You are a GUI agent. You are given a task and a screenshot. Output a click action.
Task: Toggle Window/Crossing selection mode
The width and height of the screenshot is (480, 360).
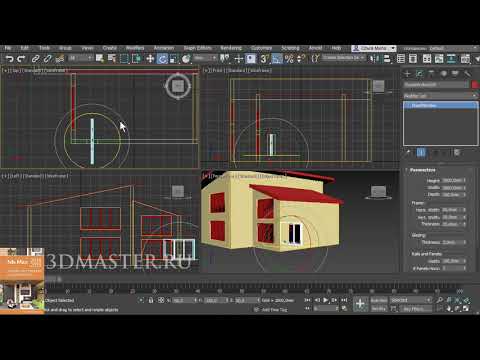(136, 59)
